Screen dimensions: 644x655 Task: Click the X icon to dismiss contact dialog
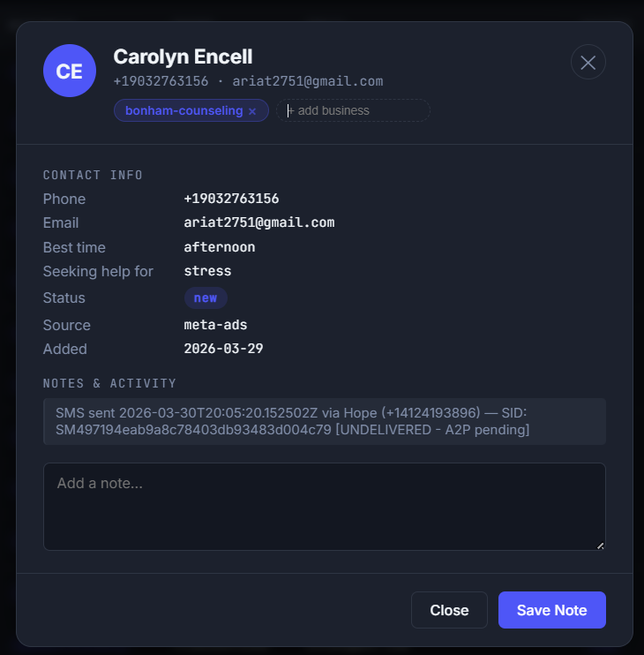(588, 62)
